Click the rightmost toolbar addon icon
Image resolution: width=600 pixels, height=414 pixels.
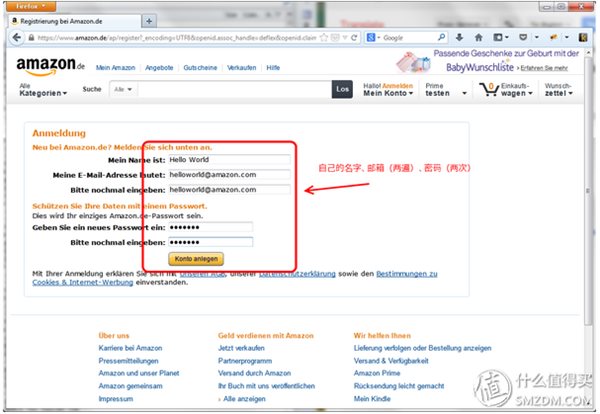pos(583,37)
